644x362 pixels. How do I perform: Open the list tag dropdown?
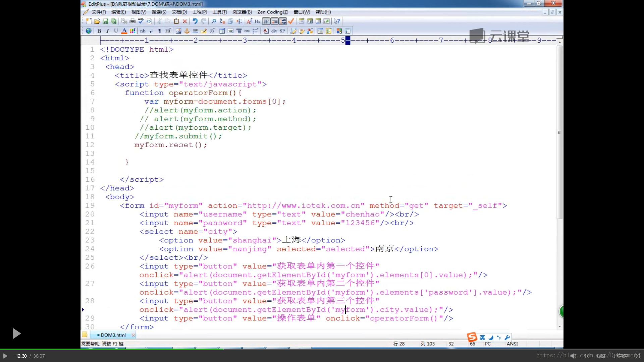256,31
